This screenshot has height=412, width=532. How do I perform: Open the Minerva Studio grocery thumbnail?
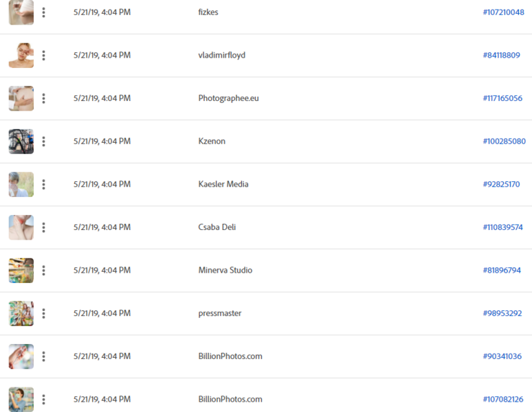point(21,271)
